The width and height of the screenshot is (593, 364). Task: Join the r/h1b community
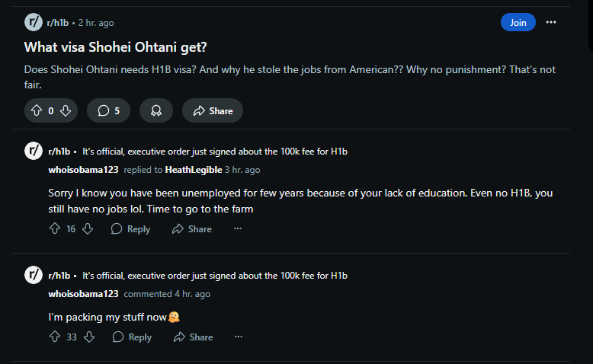click(518, 22)
